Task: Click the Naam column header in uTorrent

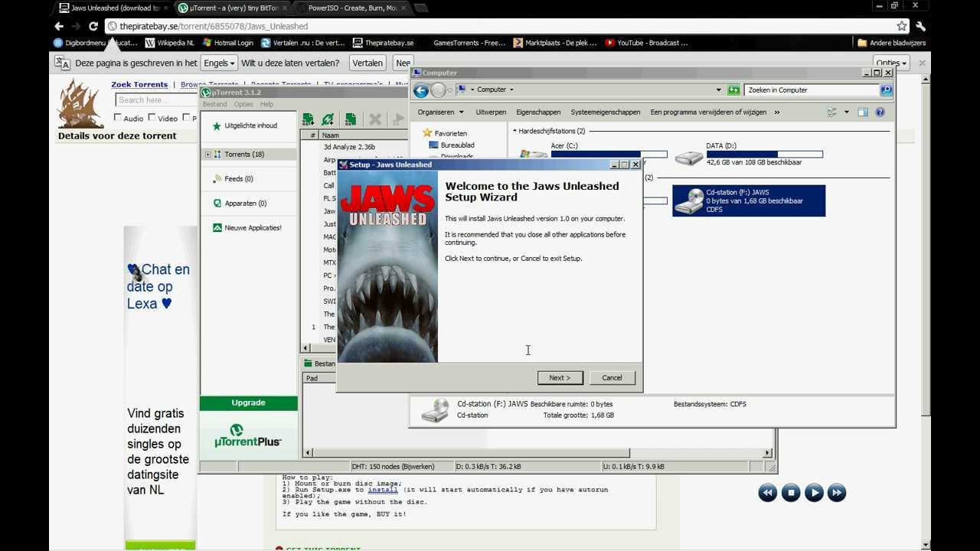Action: click(364, 135)
